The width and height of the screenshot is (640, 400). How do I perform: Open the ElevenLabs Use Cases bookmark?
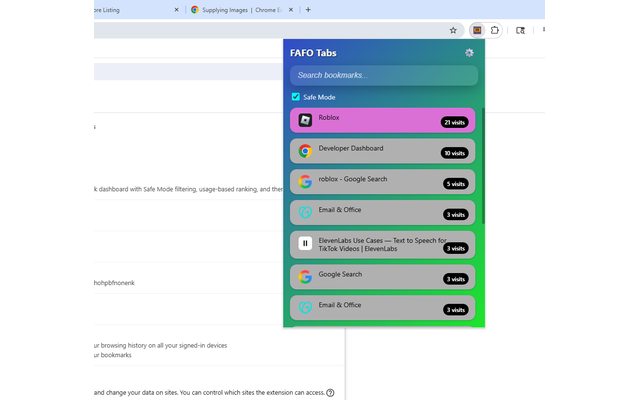click(382, 244)
